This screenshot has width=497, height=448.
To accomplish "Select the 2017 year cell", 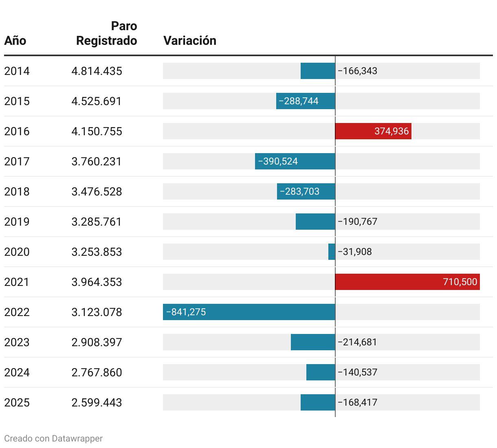I will 17,161.
